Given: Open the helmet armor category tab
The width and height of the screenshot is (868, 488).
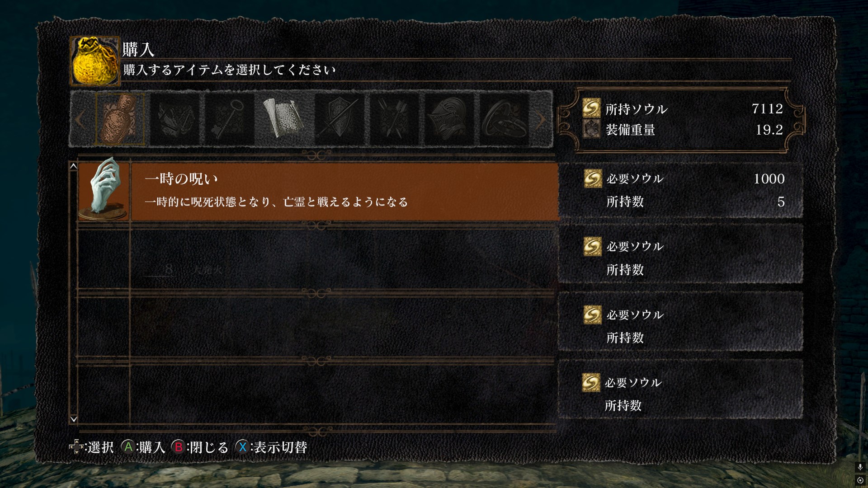Looking at the screenshot, I should click(x=449, y=119).
